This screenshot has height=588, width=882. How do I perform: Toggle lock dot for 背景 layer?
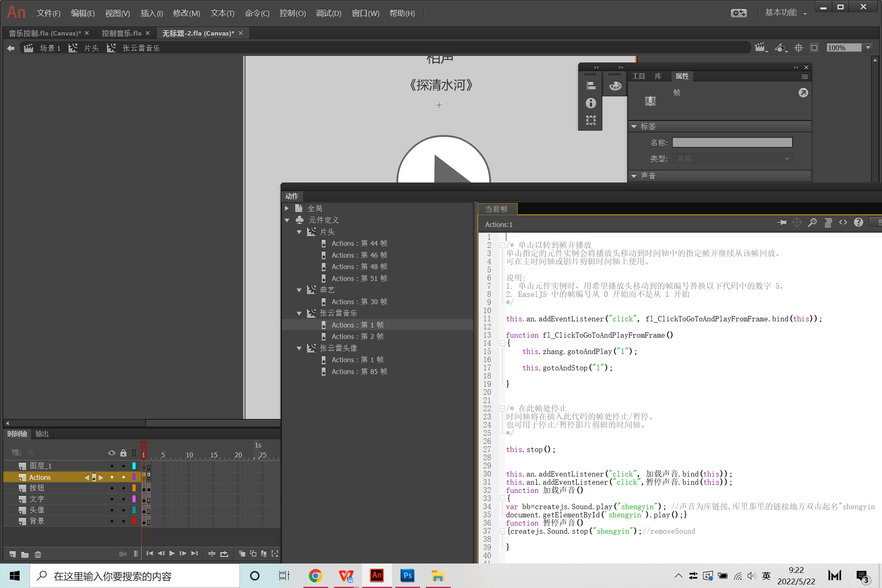(x=123, y=521)
